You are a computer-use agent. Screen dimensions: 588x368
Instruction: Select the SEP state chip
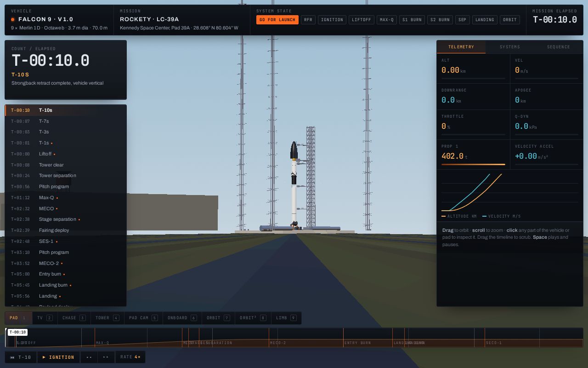tap(463, 20)
